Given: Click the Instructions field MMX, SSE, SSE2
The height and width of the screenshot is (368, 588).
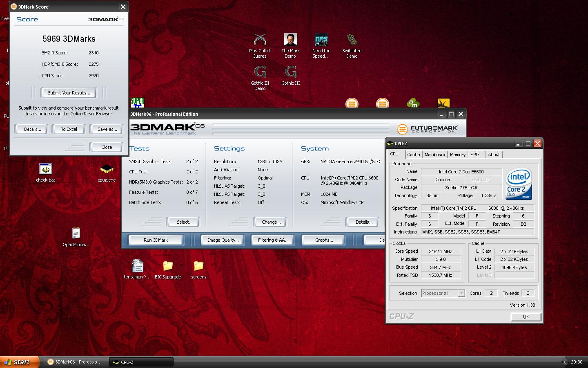Looking at the screenshot, I should coord(478,232).
